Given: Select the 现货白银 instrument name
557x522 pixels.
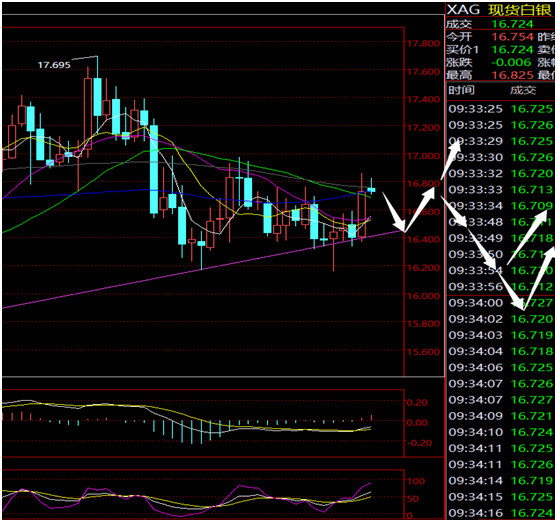Looking at the screenshot, I should pos(520,10).
